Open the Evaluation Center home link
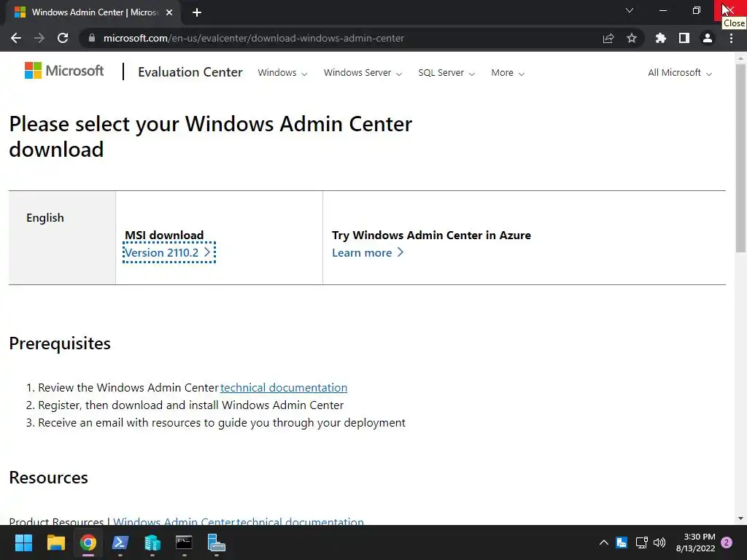This screenshot has width=747, height=560. click(190, 72)
